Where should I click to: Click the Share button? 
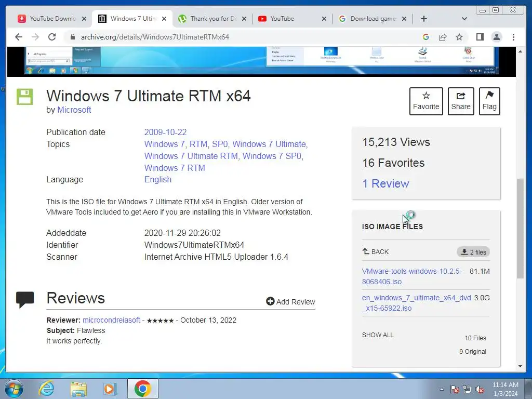pos(461,101)
